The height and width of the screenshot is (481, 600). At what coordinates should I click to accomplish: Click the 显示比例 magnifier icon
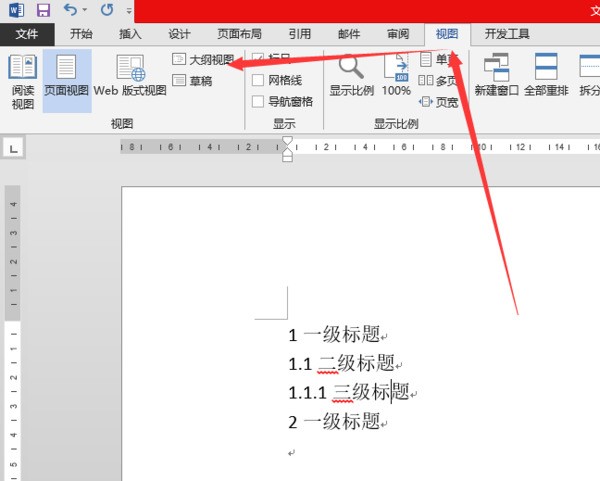[351, 68]
